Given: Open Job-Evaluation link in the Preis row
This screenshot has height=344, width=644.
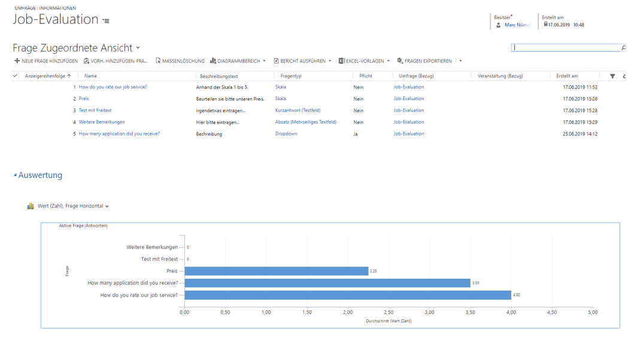Looking at the screenshot, I should [409, 99].
